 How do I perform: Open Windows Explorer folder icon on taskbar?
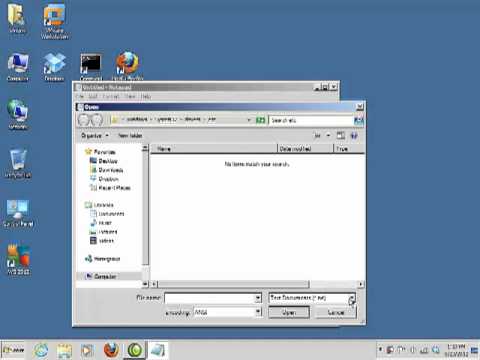point(64,350)
